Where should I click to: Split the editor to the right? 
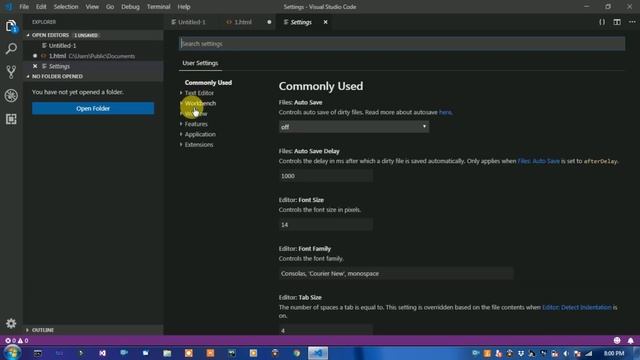point(617,22)
